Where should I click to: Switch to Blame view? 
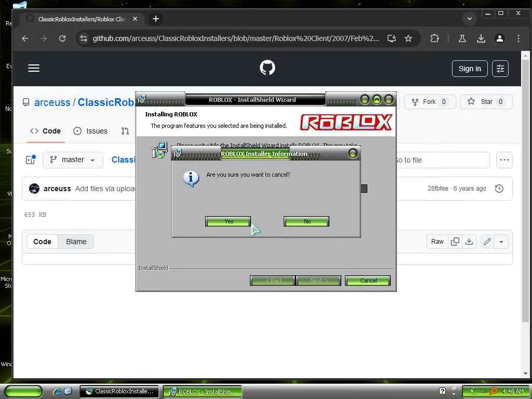click(76, 242)
